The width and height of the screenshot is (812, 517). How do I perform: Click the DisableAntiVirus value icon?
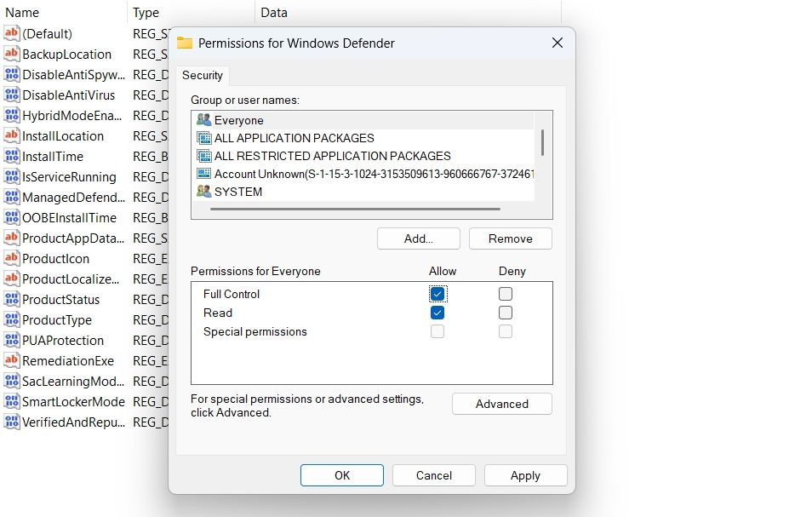pyautogui.click(x=11, y=95)
